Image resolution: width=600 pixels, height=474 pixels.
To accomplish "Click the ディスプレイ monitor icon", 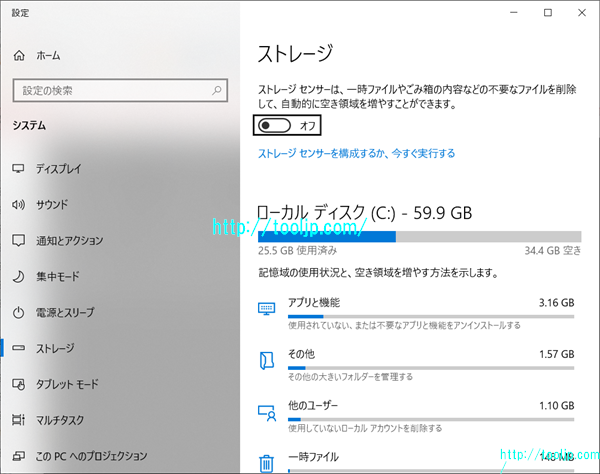I will click(x=18, y=169).
